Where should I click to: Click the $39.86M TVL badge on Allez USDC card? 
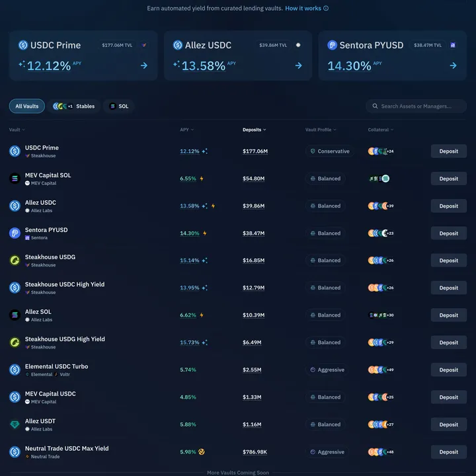coord(273,45)
